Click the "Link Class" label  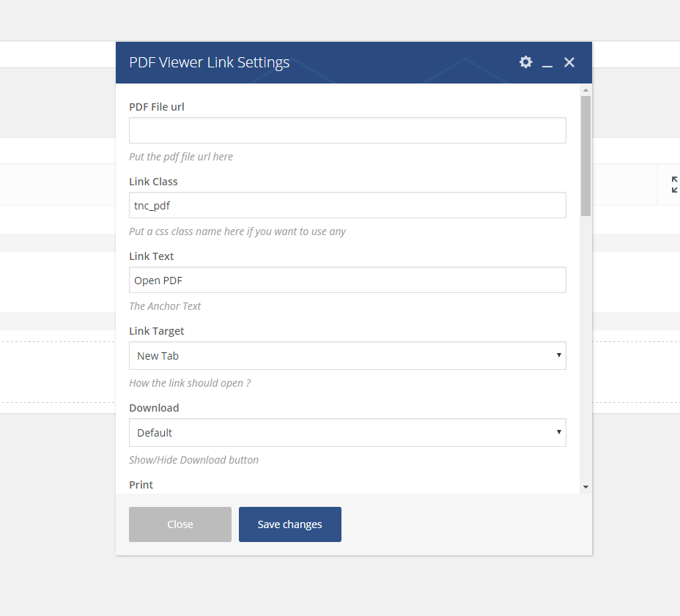pyautogui.click(x=153, y=182)
